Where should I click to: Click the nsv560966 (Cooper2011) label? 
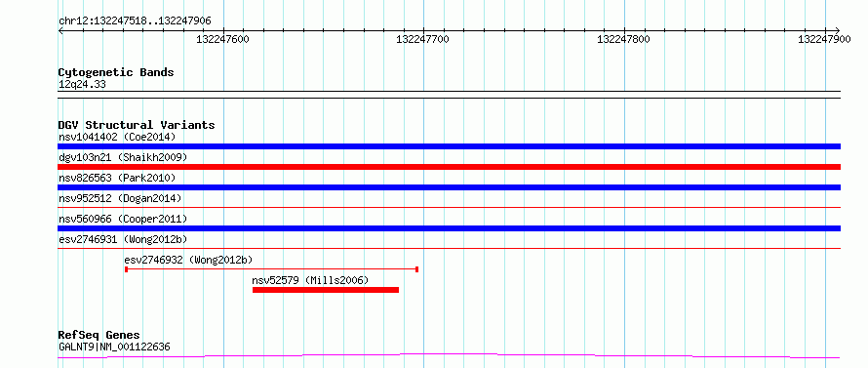[x=123, y=219]
